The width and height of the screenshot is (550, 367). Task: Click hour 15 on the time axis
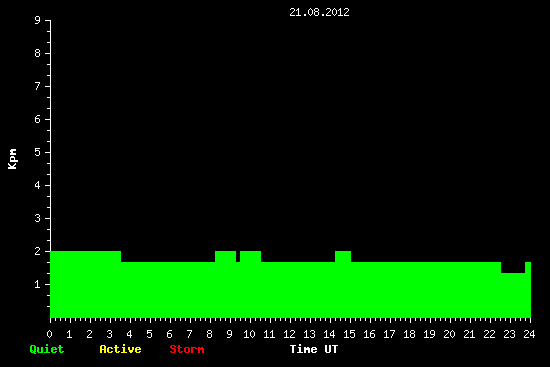coord(349,334)
